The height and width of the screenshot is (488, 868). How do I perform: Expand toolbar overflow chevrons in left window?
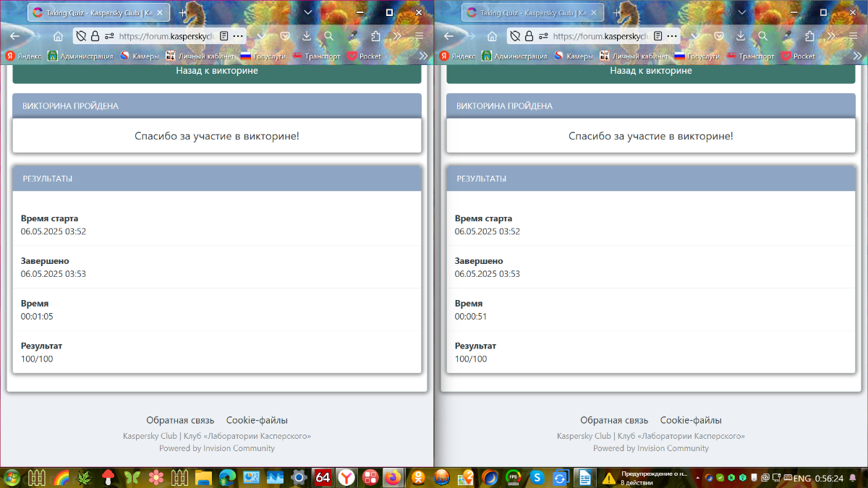point(396,36)
